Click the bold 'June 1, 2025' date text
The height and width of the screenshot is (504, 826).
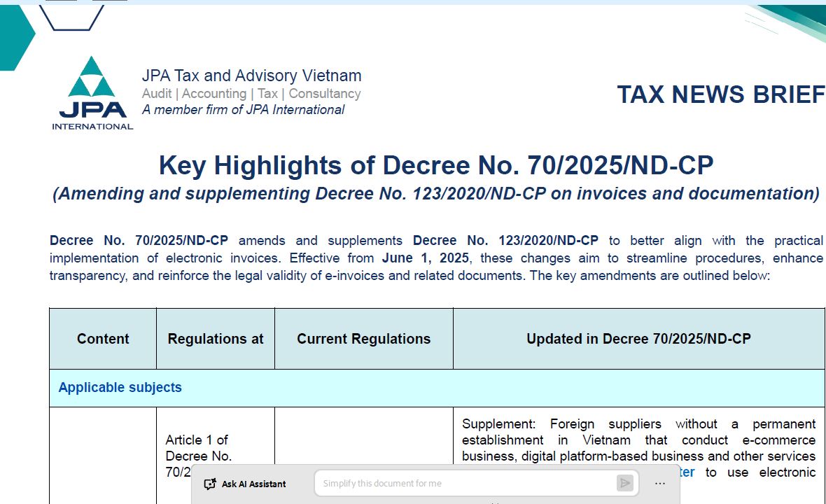coord(425,258)
